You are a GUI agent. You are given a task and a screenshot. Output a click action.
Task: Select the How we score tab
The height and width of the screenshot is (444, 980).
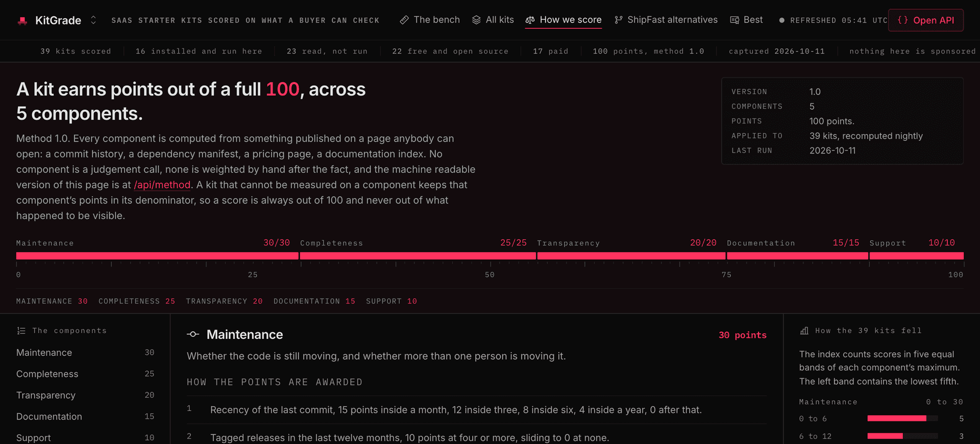coord(563,20)
